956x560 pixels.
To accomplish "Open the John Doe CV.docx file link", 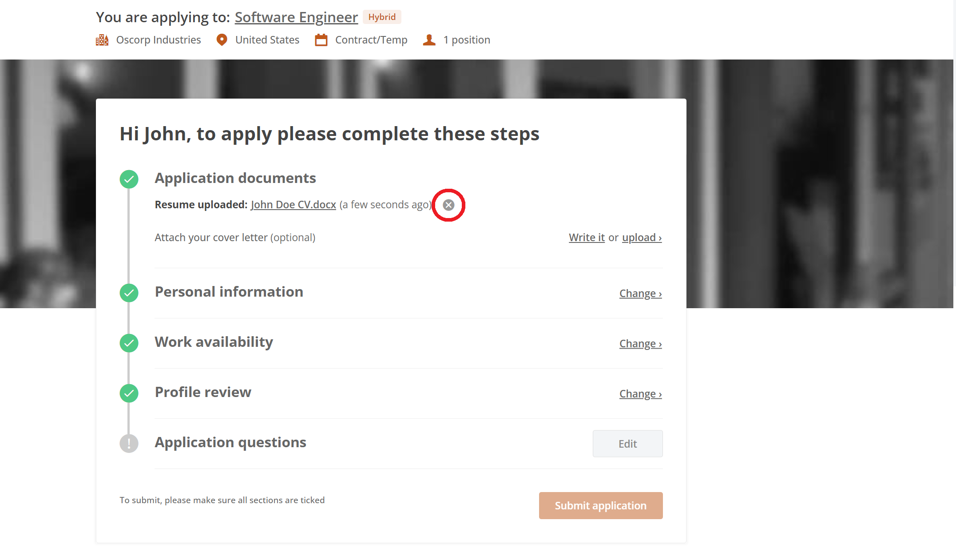I will pyautogui.click(x=293, y=204).
